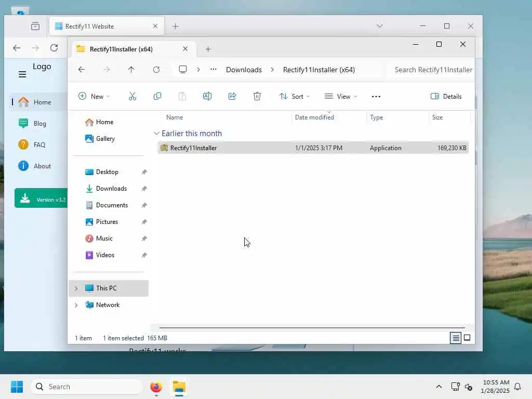This screenshot has height=399, width=532.
Task: Close the Rectify11 Website browser tab
Action: point(155,26)
